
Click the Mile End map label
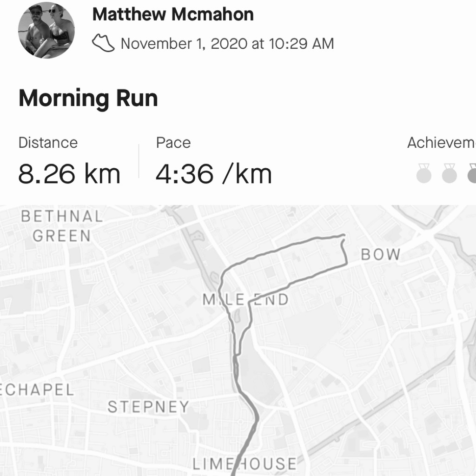click(245, 300)
